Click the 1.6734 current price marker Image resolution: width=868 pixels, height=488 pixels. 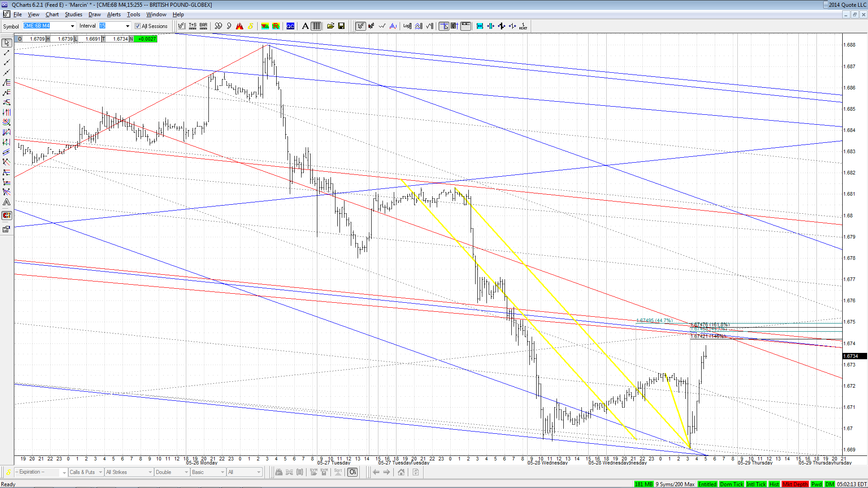click(854, 356)
